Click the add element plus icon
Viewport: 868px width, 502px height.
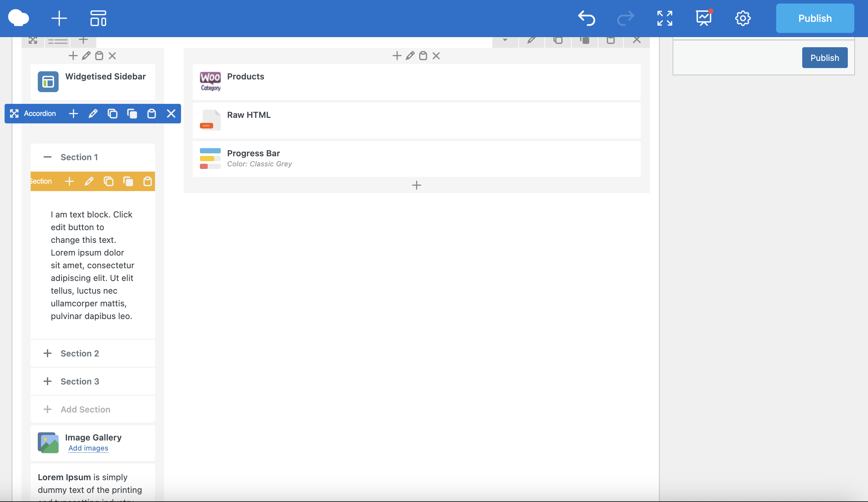pos(59,18)
